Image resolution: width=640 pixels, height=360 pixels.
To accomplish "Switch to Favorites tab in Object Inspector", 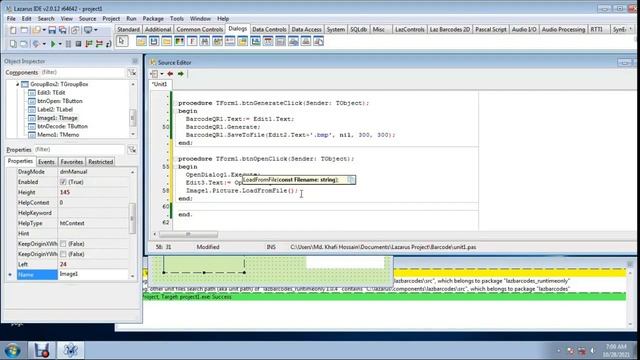I will [x=71, y=162].
